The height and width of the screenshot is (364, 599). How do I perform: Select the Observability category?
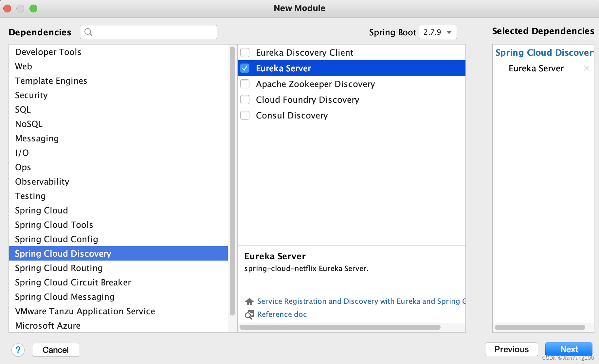point(118,181)
